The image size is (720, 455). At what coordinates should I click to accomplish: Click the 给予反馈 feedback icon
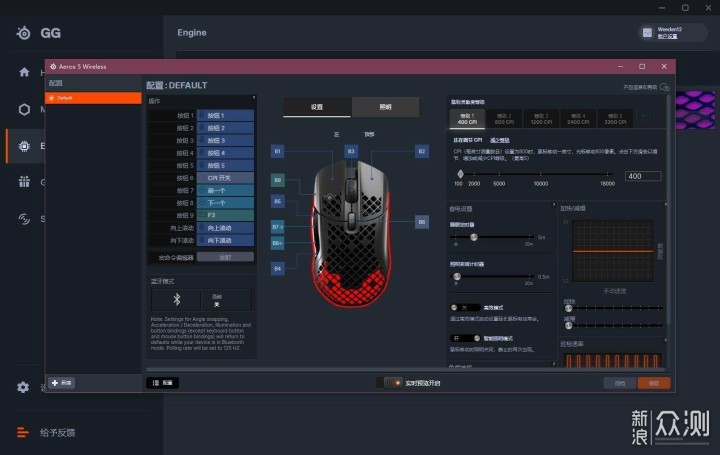(22, 432)
